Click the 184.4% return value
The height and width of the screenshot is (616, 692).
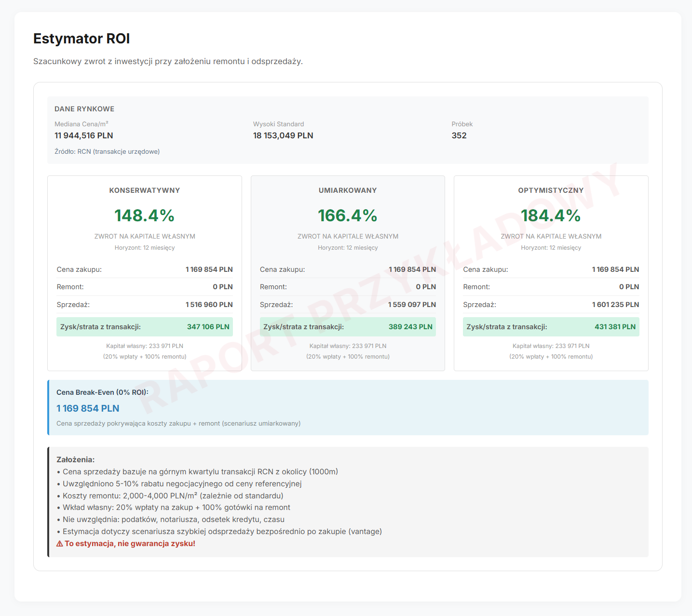tap(551, 215)
